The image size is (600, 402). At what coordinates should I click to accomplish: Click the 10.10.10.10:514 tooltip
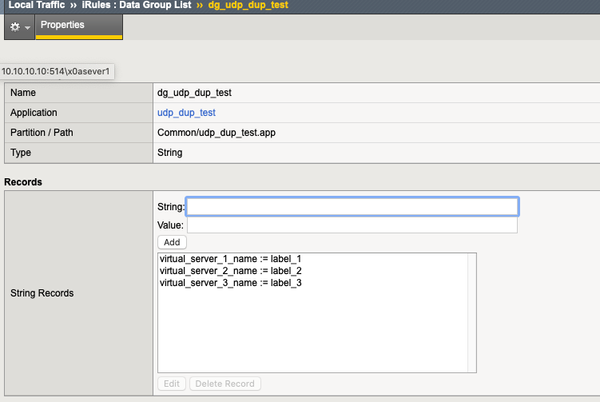click(x=57, y=72)
